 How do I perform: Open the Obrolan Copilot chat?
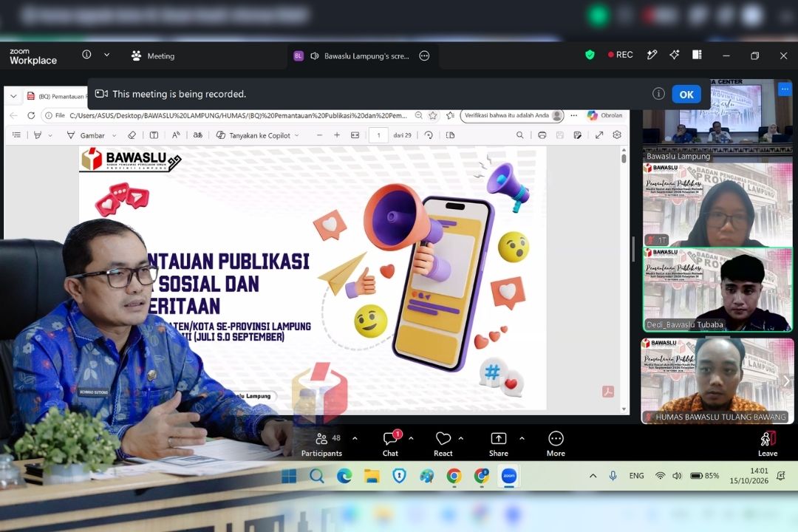coord(605,115)
